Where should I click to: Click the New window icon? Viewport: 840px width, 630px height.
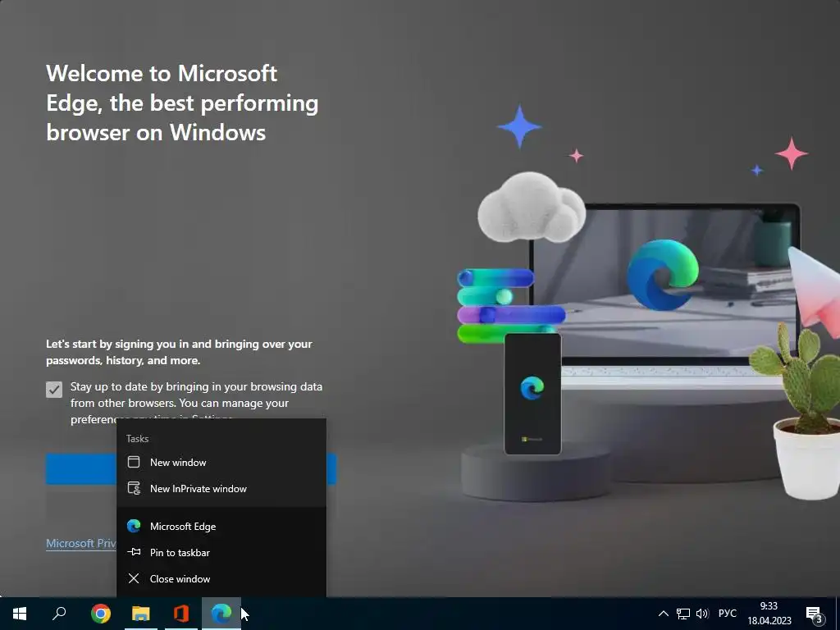point(134,463)
